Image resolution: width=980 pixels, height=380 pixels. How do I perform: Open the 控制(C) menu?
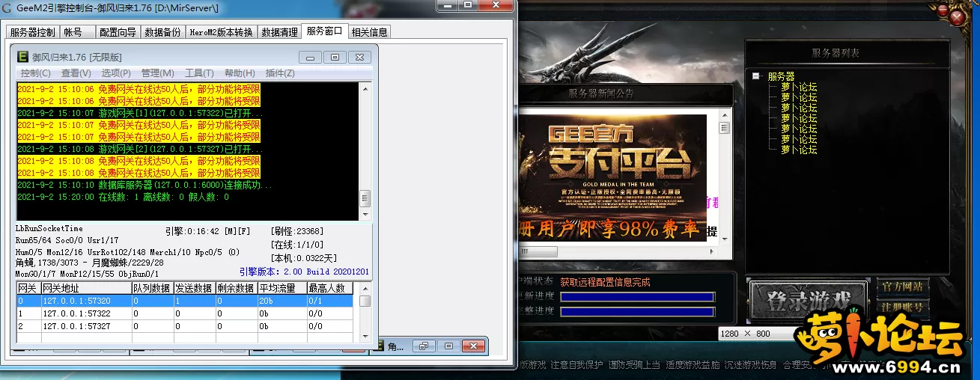point(35,73)
